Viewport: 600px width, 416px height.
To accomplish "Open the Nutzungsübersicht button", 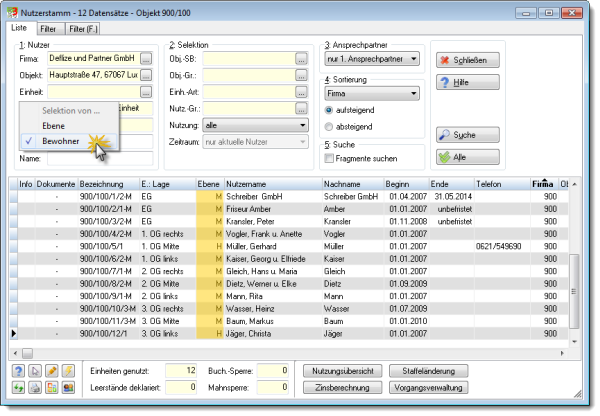I will [342, 371].
